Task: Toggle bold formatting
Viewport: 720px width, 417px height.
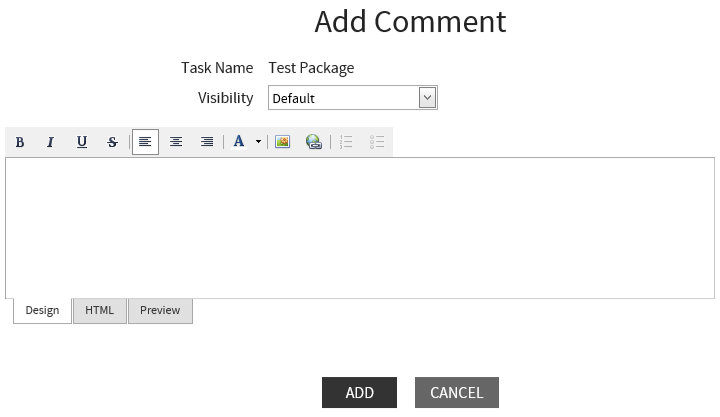Action: (x=20, y=142)
